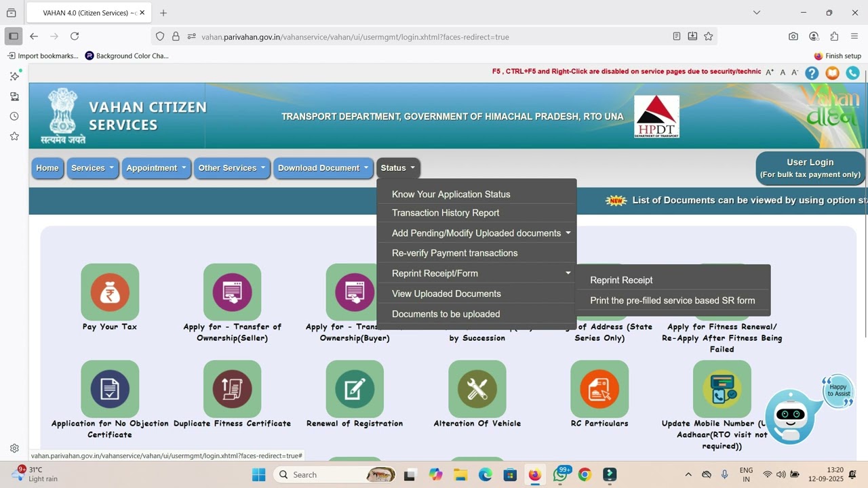This screenshot has width=868, height=488.
Task: Bookmark this page with the star icon
Action: pos(709,37)
